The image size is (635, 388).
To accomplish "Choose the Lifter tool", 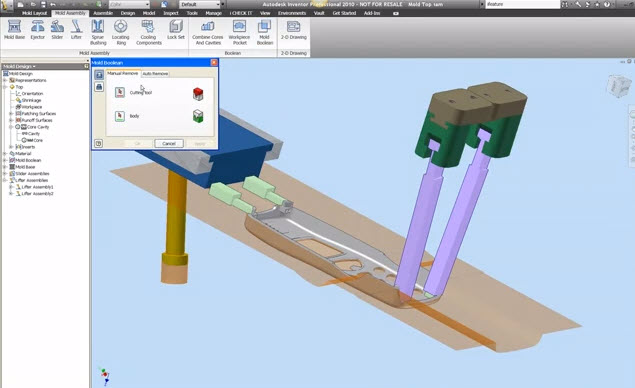I will (76, 30).
